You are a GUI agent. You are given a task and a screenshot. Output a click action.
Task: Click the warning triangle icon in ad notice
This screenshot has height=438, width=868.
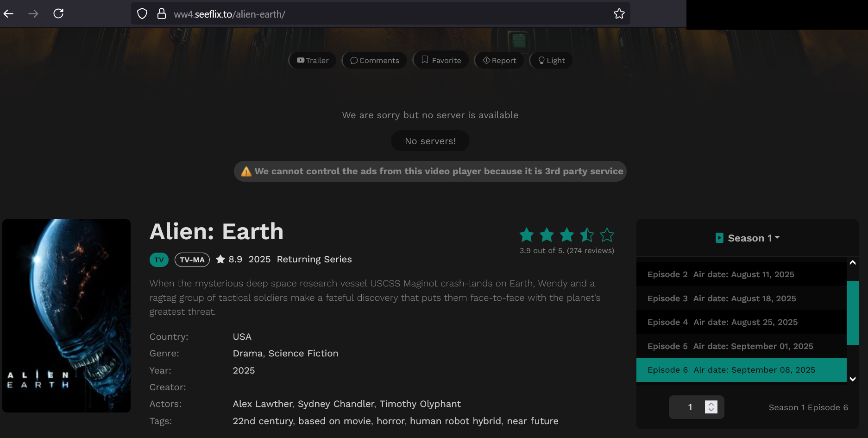tap(246, 171)
